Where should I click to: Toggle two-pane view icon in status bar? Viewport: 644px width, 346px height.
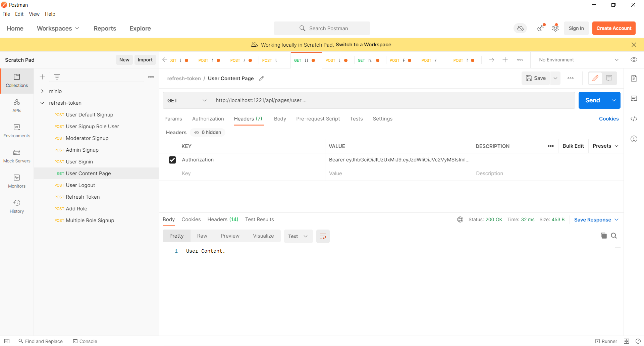pos(626,341)
